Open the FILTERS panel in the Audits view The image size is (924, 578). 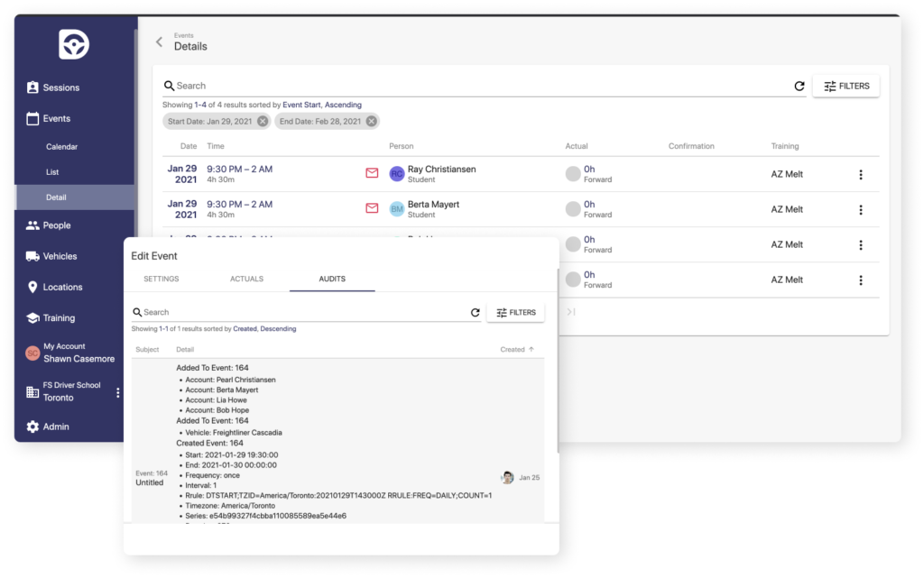pos(515,312)
